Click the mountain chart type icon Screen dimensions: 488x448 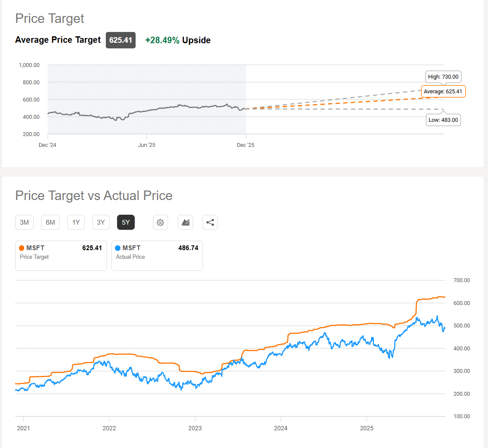pyautogui.click(x=185, y=222)
